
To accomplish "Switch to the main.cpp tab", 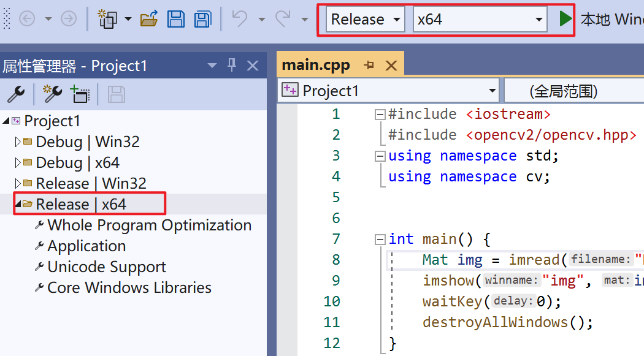I will coord(316,65).
